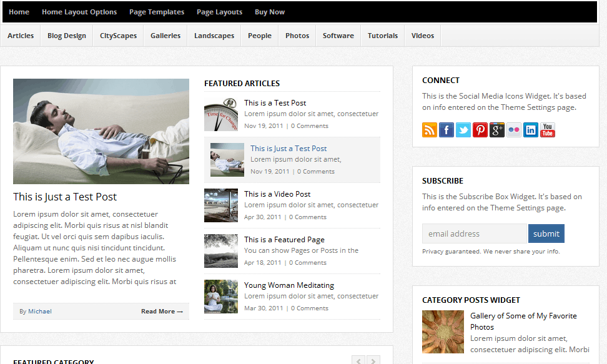The height and width of the screenshot is (364, 607).
Task: Select the Blog Design category
Action: point(67,36)
